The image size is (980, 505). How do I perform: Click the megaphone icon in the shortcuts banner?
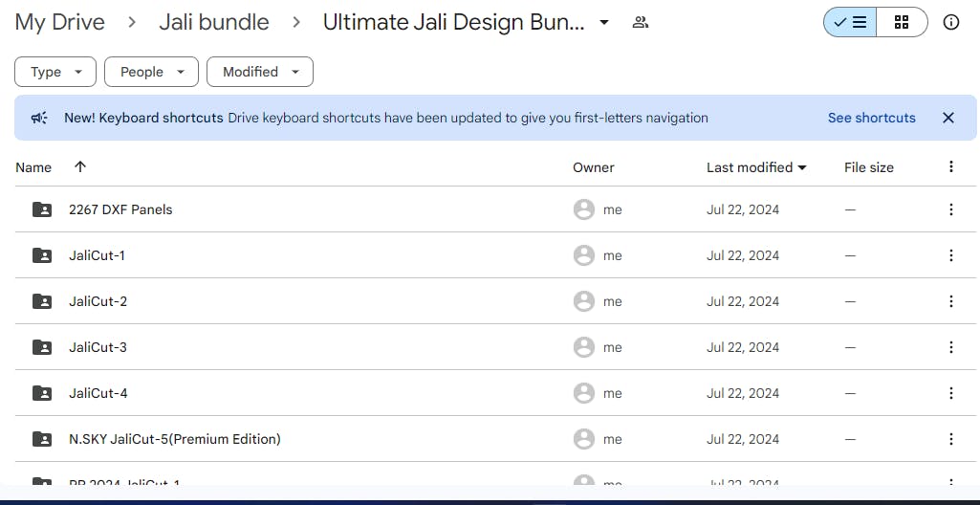39,118
